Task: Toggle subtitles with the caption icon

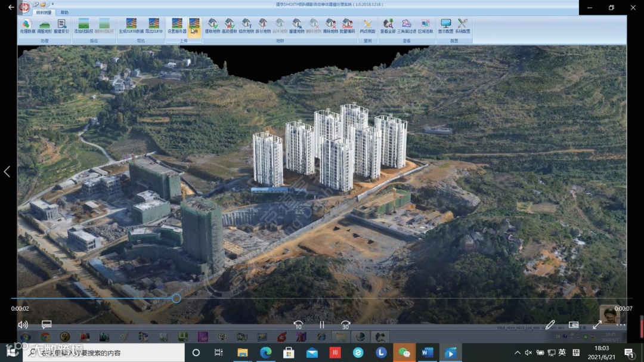Action: tap(47, 324)
